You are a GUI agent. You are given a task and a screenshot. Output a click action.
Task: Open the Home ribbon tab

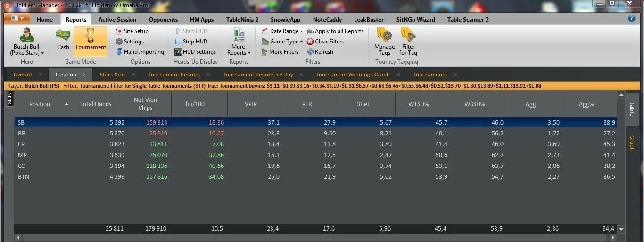tap(45, 20)
